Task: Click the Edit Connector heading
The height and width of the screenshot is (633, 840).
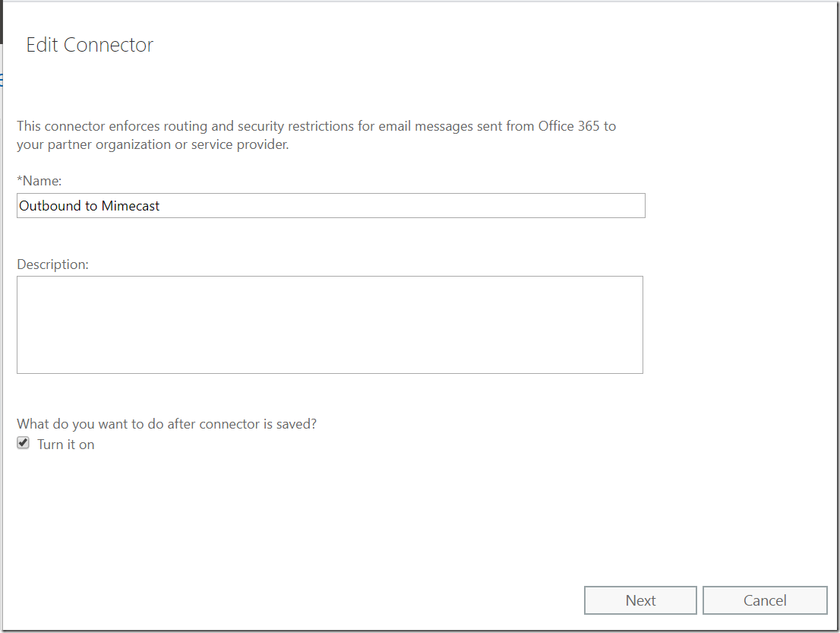Action: 90,45
